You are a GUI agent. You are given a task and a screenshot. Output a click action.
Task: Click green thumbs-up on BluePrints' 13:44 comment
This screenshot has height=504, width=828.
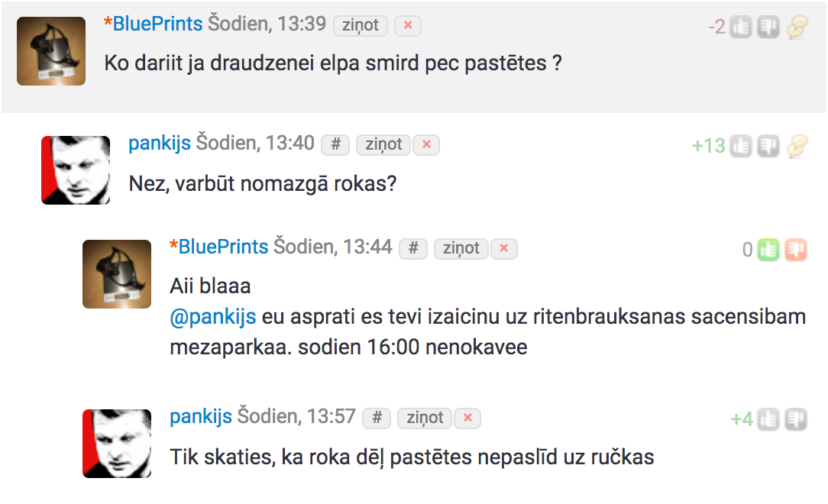coord(768,250)
